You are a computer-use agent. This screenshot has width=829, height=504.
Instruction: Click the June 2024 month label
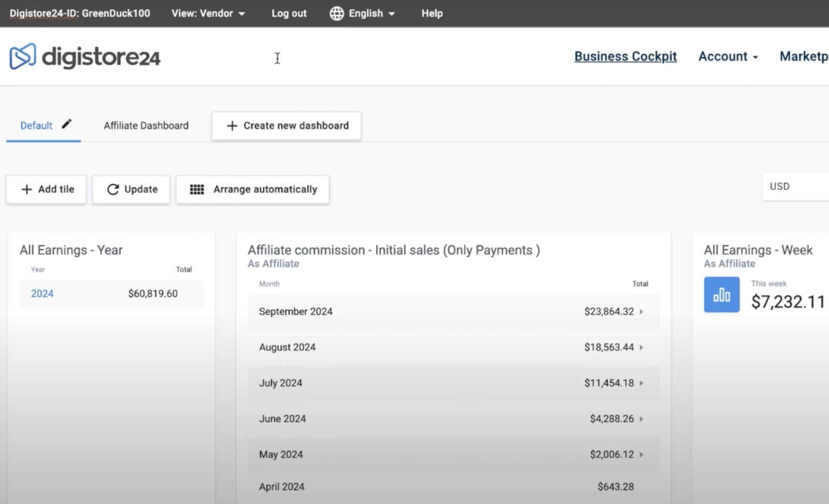[282, 419]
